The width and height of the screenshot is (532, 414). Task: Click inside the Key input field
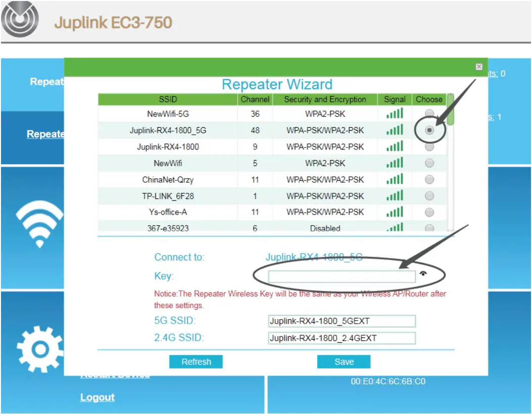coord(341,276)
